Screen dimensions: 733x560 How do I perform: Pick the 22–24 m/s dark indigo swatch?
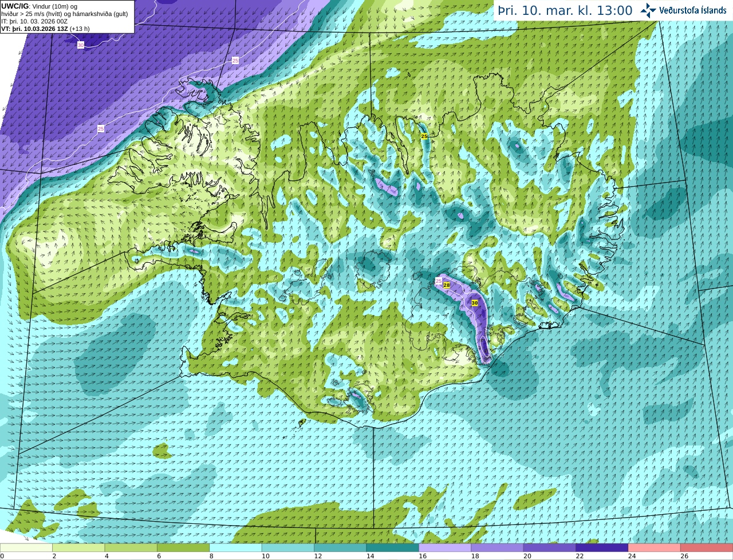(602, 548)
